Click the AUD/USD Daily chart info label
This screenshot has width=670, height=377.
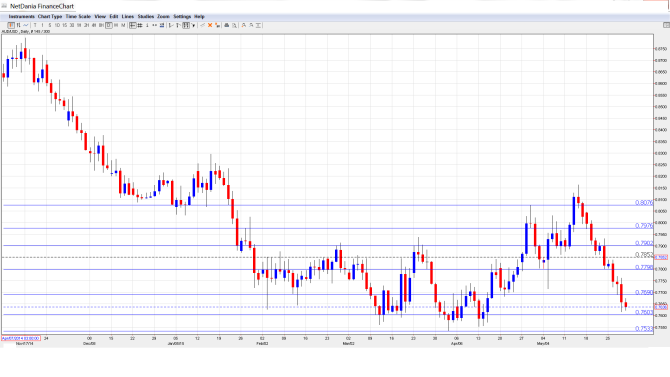tap(26, 32)
